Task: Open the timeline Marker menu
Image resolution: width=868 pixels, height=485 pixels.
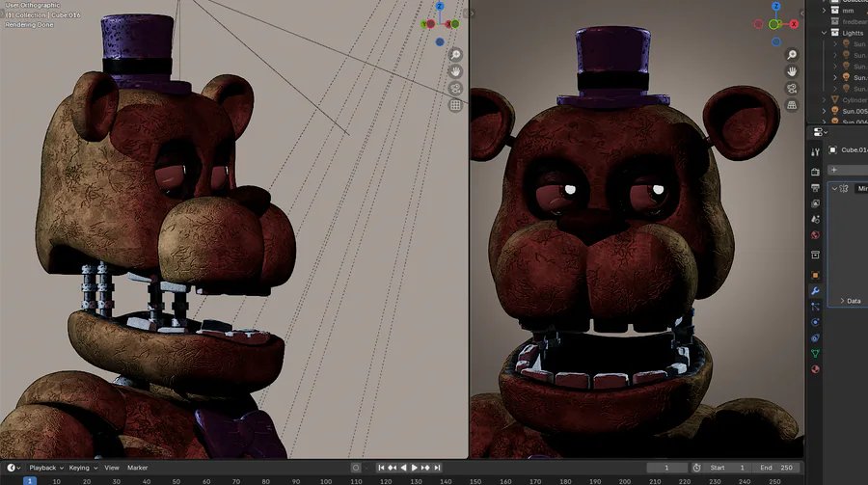Action: pyautogui.click(x=137, y=468)
